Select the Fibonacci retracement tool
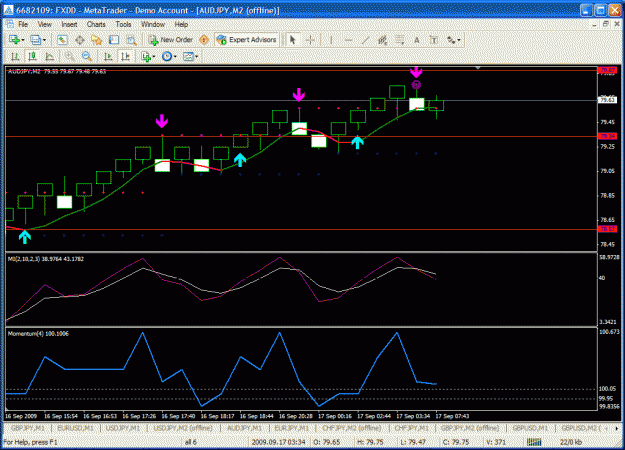The image size is (625, 450). click(x=399, y=40)
